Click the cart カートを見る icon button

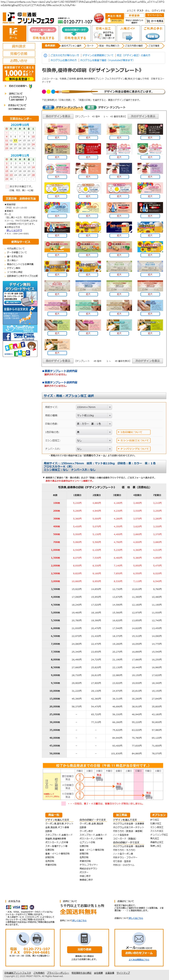click(154, 21)
